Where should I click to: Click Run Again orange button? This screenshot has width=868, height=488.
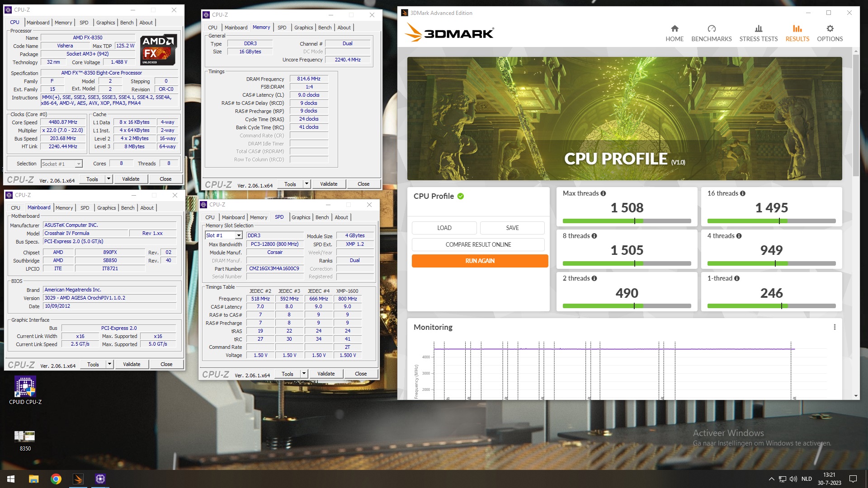[x=480, y=261]
